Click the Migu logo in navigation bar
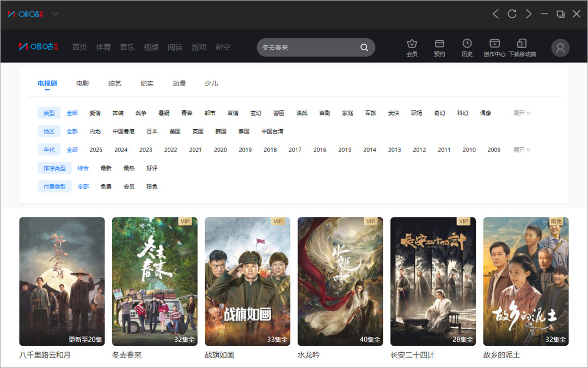This screenshot has width=588, height=368. (x=38, y=46)
